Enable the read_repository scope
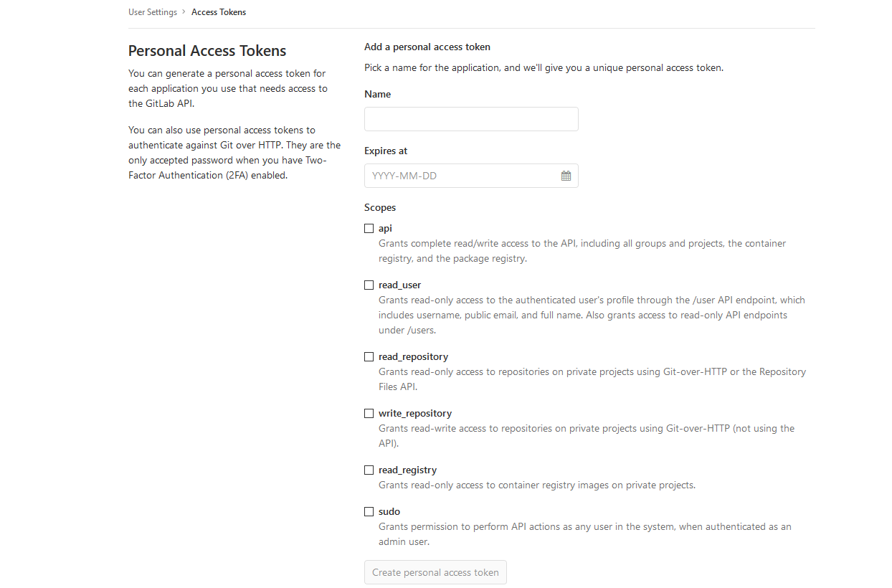Viewport: 892px width, 588px height. [x=369, y=356]
